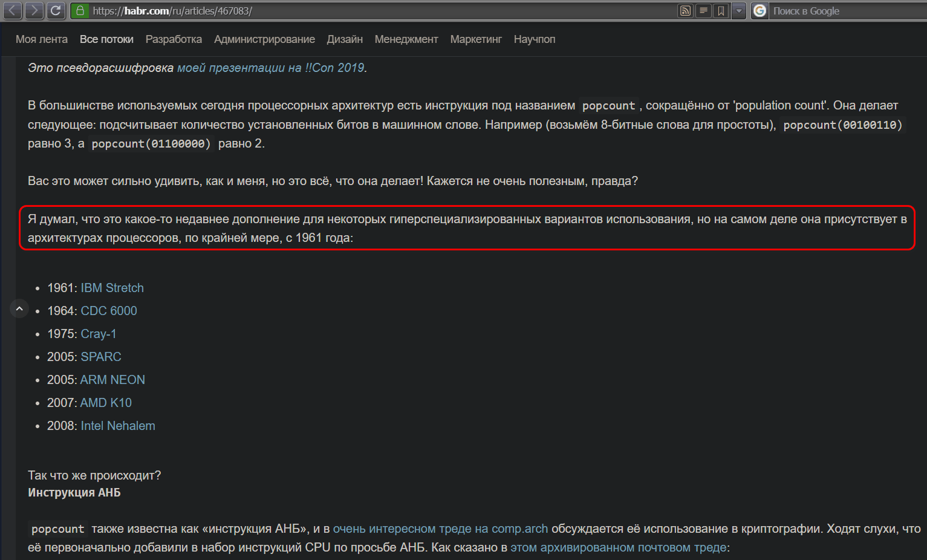Reload the page with the refresh icon
The image size is (927, 560).
point(55,10)
